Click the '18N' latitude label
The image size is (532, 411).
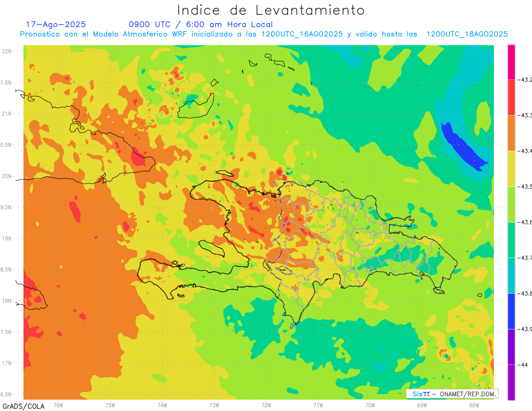[7, 301]
